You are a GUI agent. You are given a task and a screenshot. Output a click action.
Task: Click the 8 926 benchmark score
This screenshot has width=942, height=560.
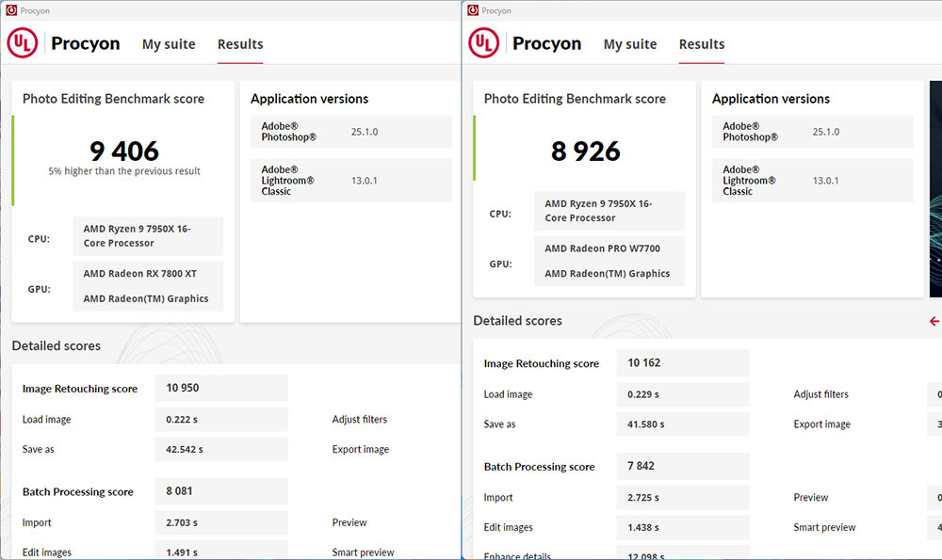(586, 151)
